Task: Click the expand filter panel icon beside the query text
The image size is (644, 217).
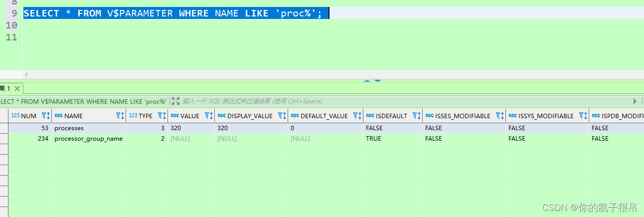Action: click(x=175, y=101)
